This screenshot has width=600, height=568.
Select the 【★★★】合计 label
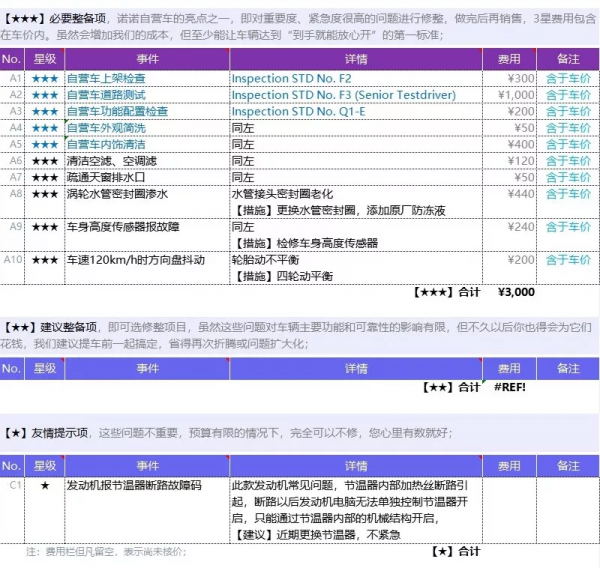[x=447, y=292]
